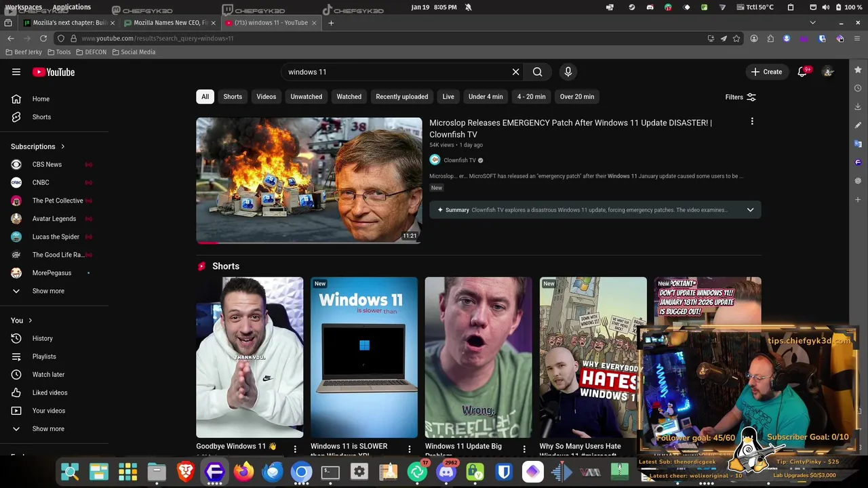
Task: Open the Shorts icon in the sidebar
Action: pyautogui.click(x=16, y=117)
